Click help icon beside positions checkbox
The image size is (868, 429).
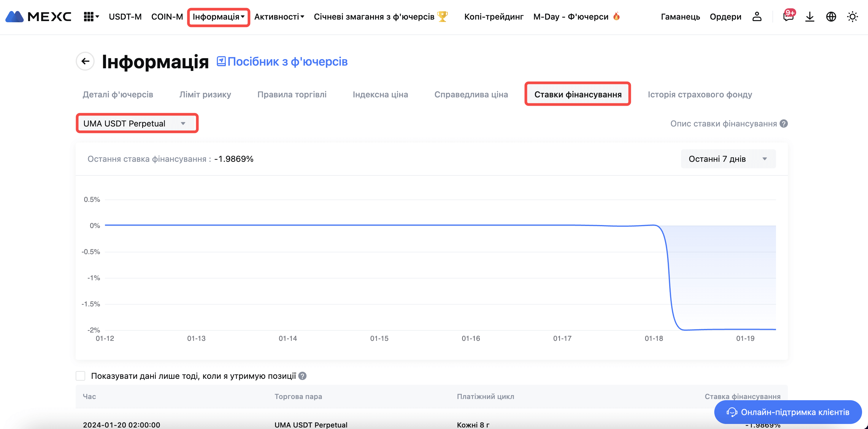click(x=303, y=376)
